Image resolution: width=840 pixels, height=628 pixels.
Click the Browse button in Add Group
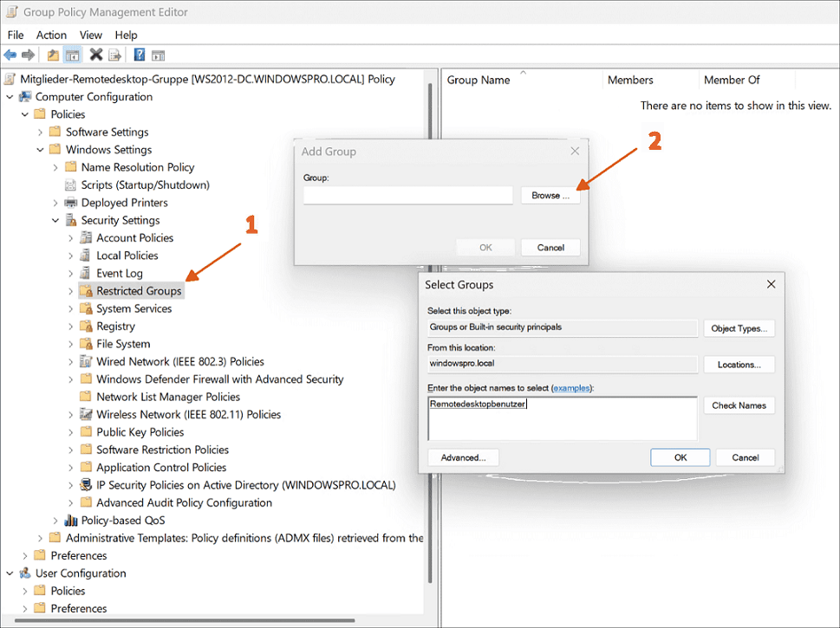point(550,196)
